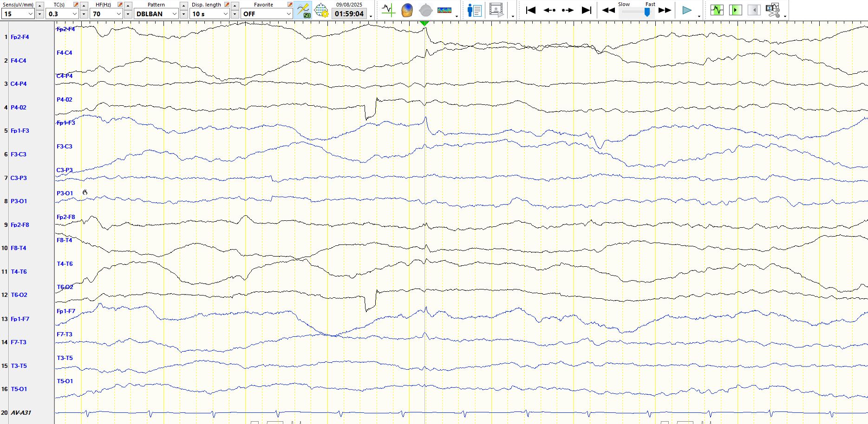
Task: Expand the arrow beside the spectrogram icon
Action: pyautogui.click(x=457, y=16)
